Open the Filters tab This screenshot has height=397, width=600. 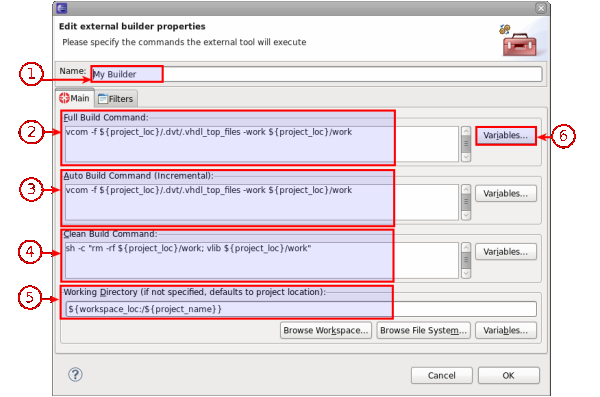(x=116, y=99)
